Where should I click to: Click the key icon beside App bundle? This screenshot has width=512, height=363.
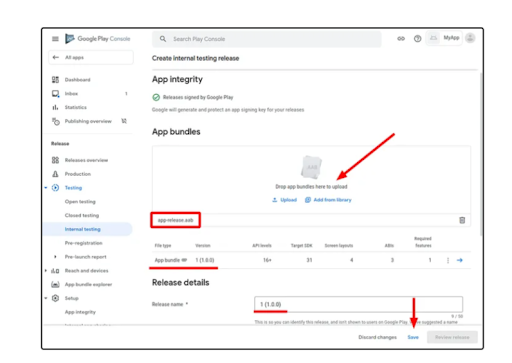[184, 260]
